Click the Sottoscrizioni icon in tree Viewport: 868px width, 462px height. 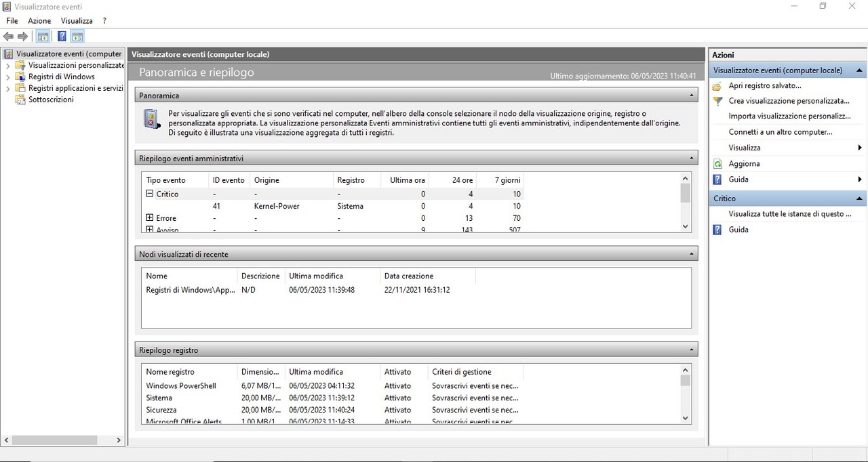click(x=22, y=100)
